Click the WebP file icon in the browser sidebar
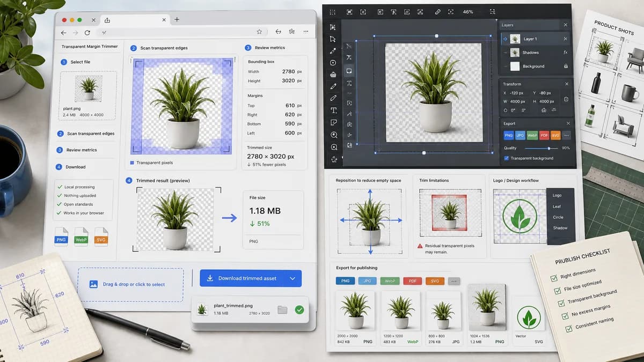 tap(81, 238)
